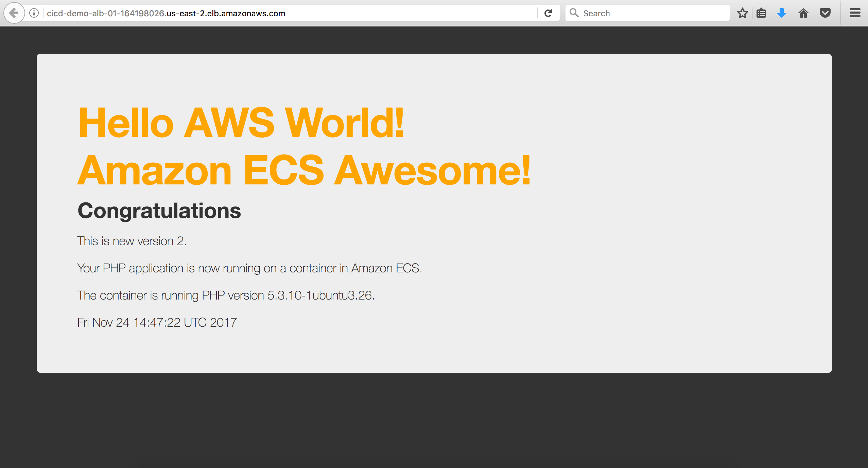Click the magnifier icon in the search box
This screenshot has width=868, height=468.
574,13
